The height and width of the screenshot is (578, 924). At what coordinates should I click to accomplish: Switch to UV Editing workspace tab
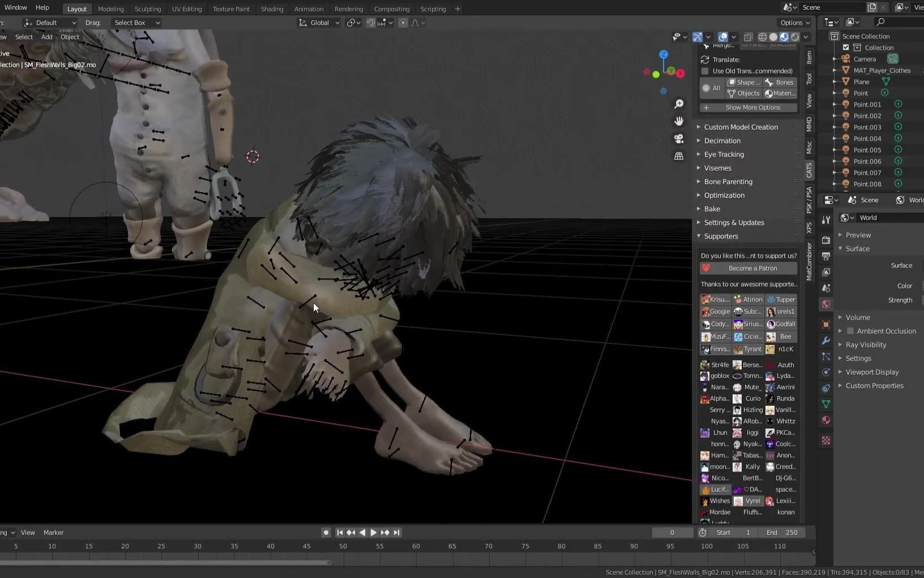point(187,9)
